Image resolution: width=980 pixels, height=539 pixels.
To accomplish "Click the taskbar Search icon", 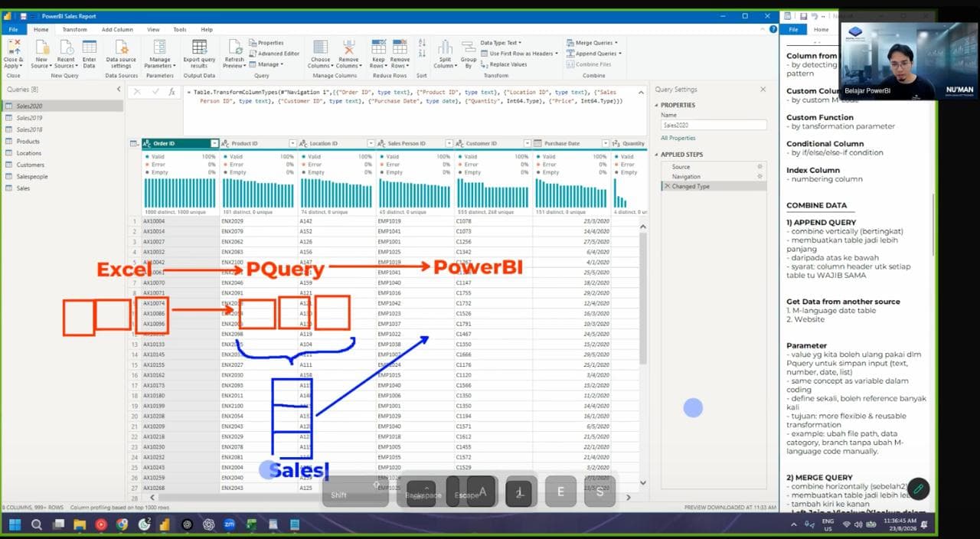I will (x=36, y=524).
